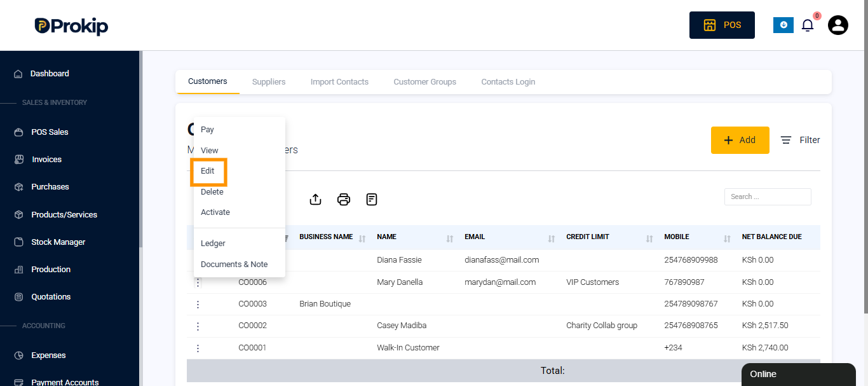Click the export upload icon
Image resolution: width=868 pixels, height=386 pixels.
pos(315,200)
